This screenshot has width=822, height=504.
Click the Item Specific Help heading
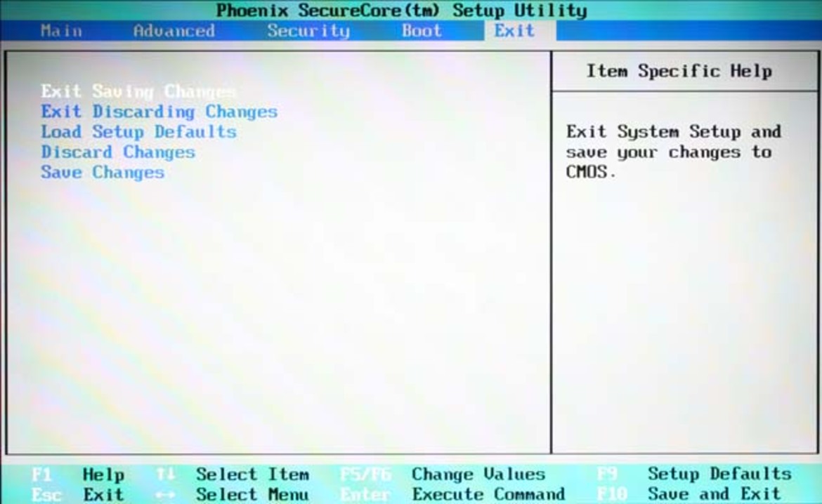click(679, 71)
